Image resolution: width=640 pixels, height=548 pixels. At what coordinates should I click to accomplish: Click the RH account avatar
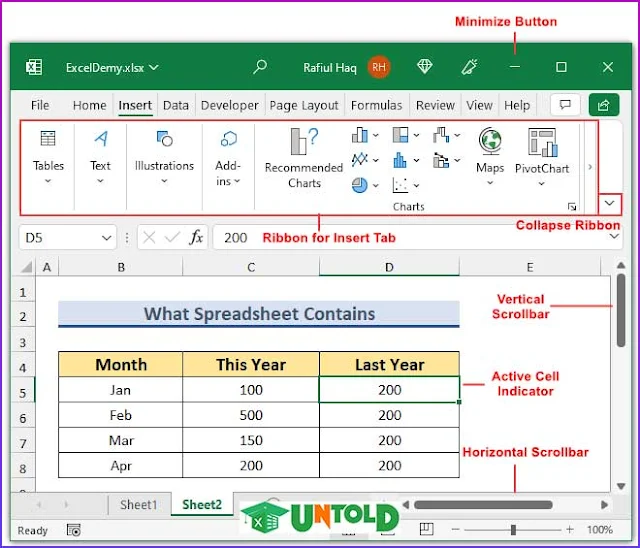[x=379, y=67]
